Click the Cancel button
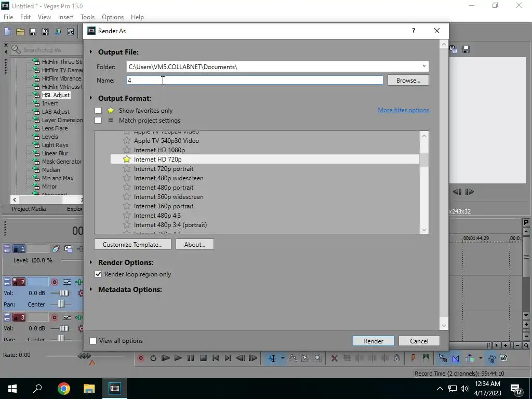The height and width of the screenshot is (399, 532). 419,341
